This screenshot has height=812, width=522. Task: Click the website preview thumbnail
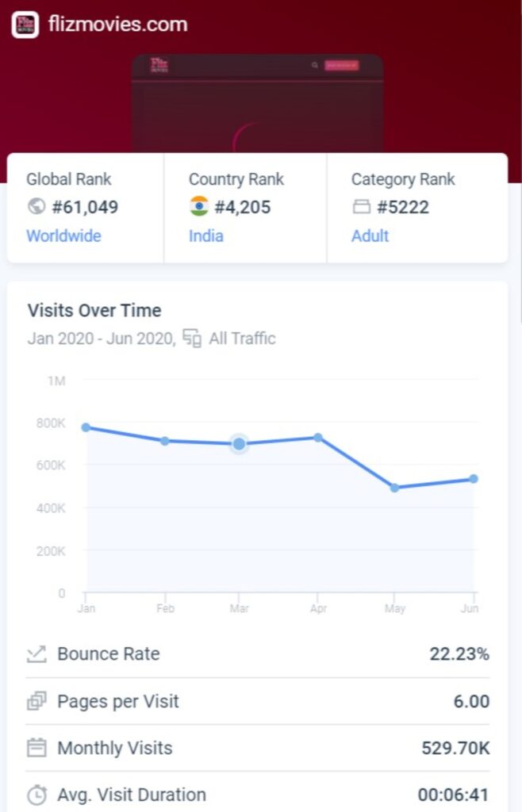[x=257, y=103]
